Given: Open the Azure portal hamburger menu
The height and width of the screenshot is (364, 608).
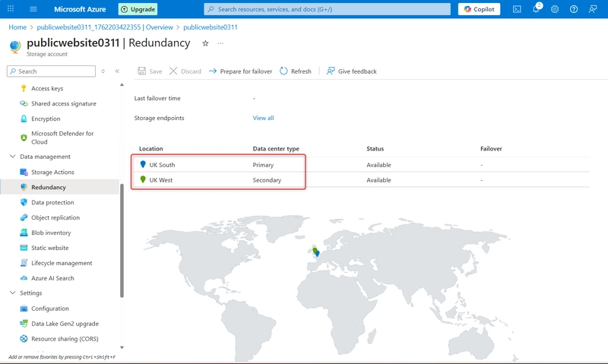Looking at the screenshot, I should point(33,9).
